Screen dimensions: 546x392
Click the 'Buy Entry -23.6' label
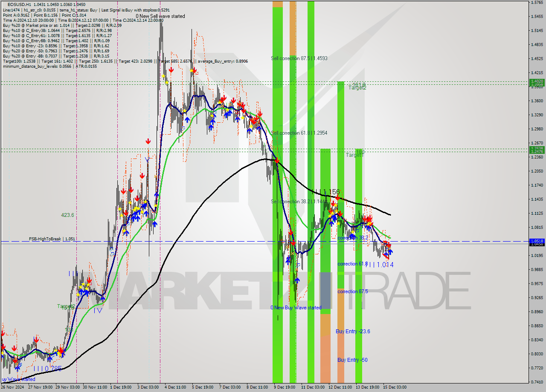point(353,331)
